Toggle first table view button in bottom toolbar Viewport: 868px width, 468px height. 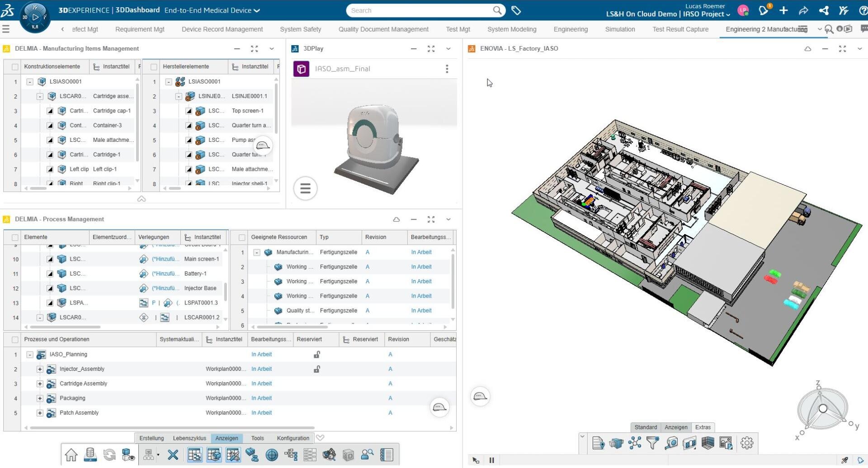(195, 454)
